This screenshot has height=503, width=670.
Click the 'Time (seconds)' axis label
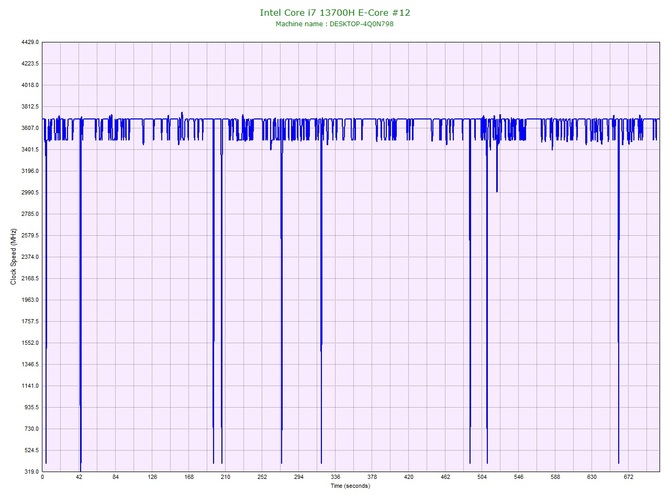point(350,486)
